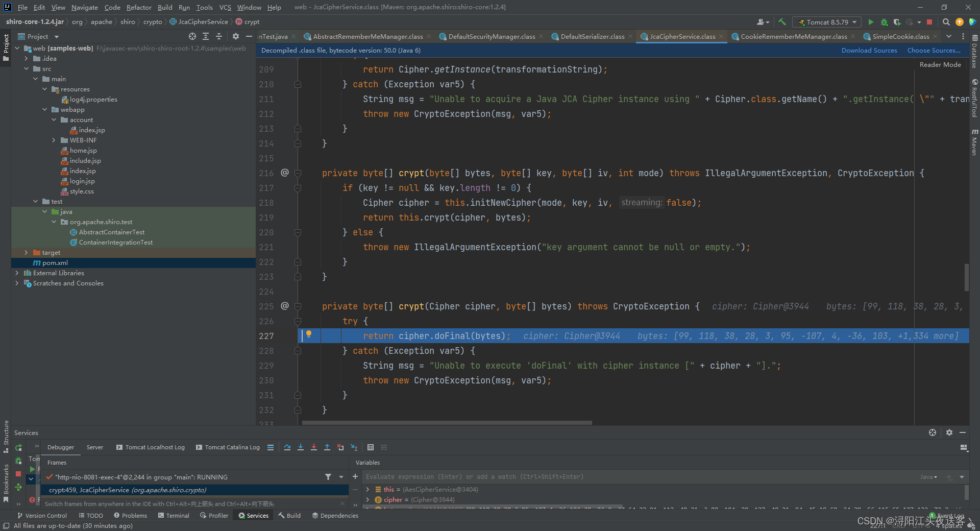
Task: Open Problems tool window button
Action: click(x=131, y=516)
